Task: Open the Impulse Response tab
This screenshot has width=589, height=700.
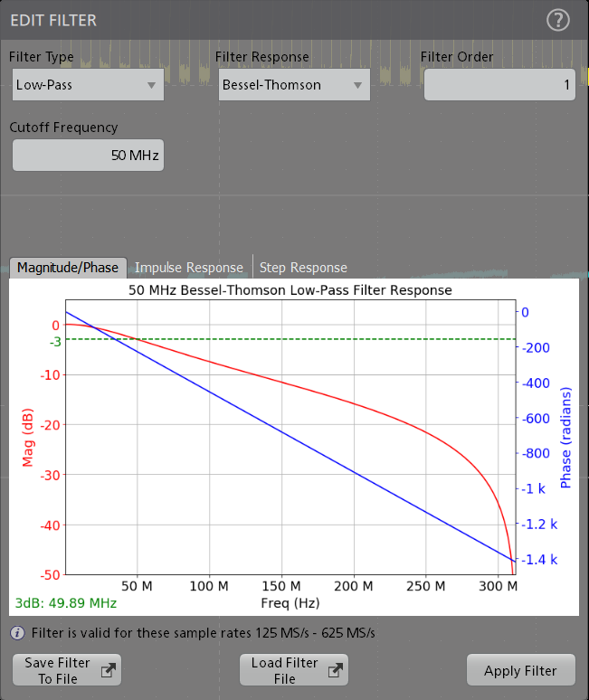Action: 189,268
